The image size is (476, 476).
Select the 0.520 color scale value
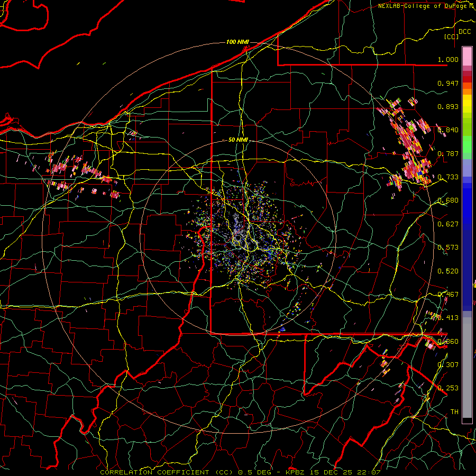(448, 271)
